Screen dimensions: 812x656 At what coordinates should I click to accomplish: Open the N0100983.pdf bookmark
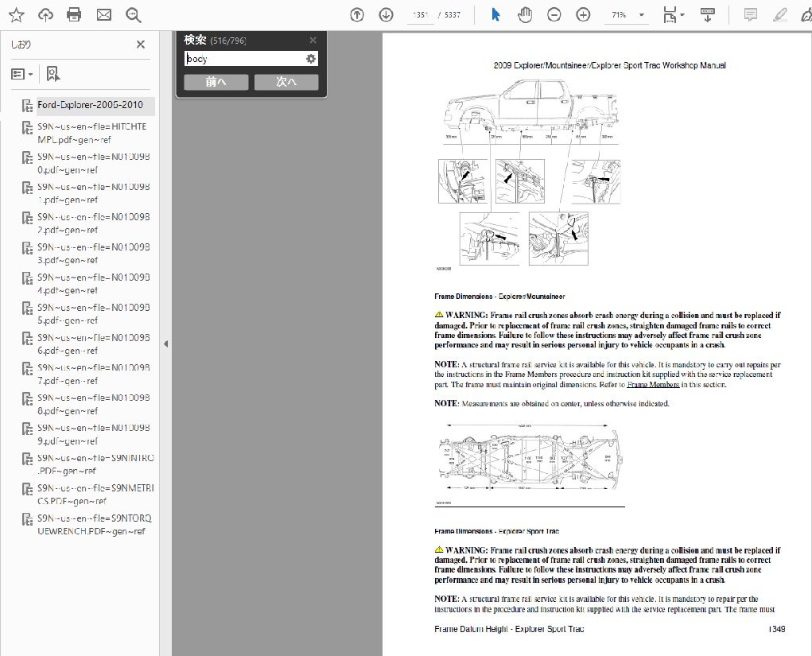click(x=94, y=253)
